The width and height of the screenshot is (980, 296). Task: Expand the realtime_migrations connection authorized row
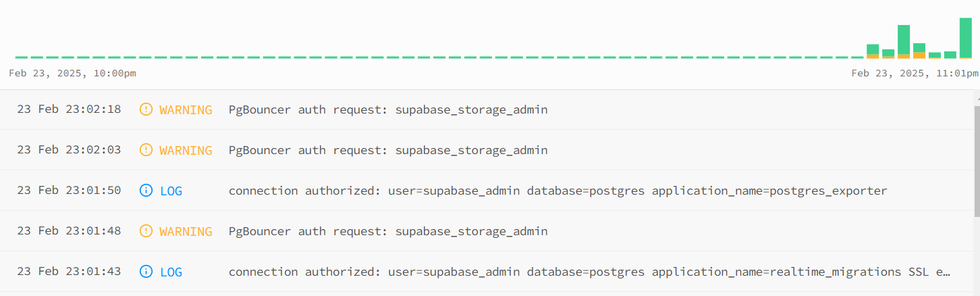[x=487, y=272]
